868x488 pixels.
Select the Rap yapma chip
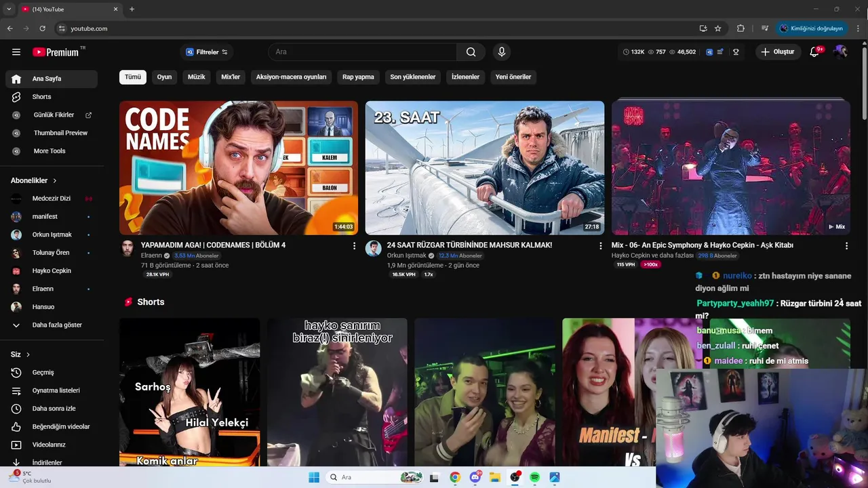click(x=358, y=77)
